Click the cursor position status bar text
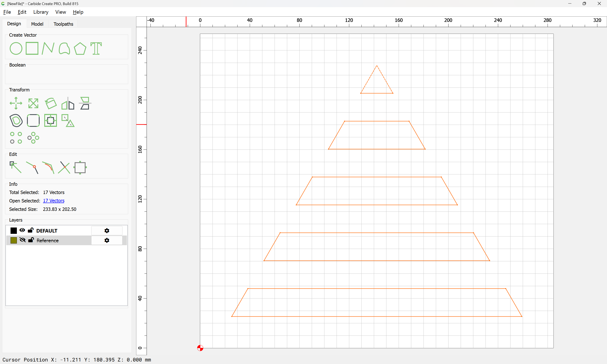Viewport: 607px width, 364px height. click(x=77, y=360)
